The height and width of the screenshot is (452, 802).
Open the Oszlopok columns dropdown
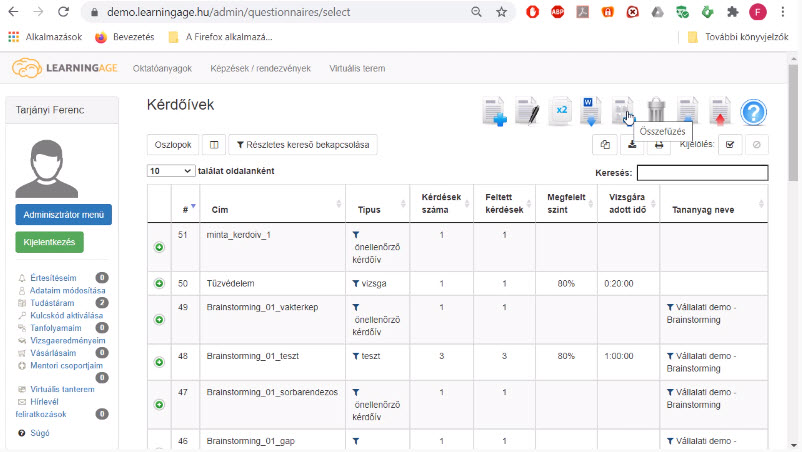coord(173,145)
